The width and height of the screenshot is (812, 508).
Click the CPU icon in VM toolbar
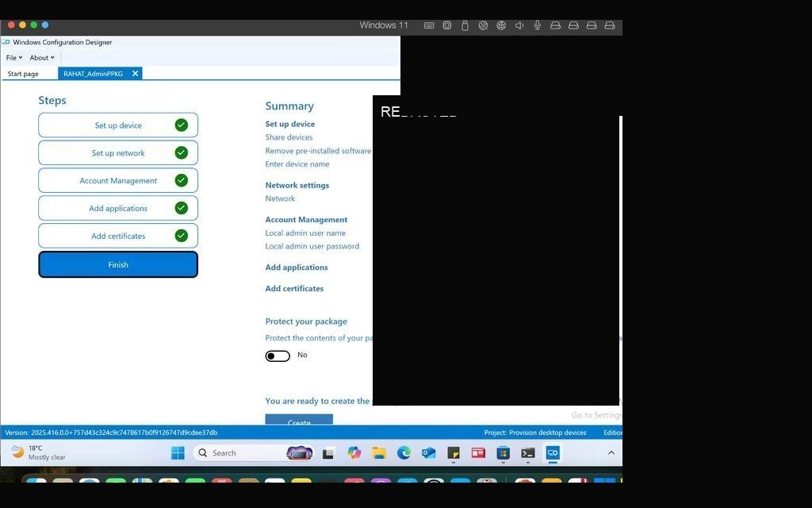447,25
